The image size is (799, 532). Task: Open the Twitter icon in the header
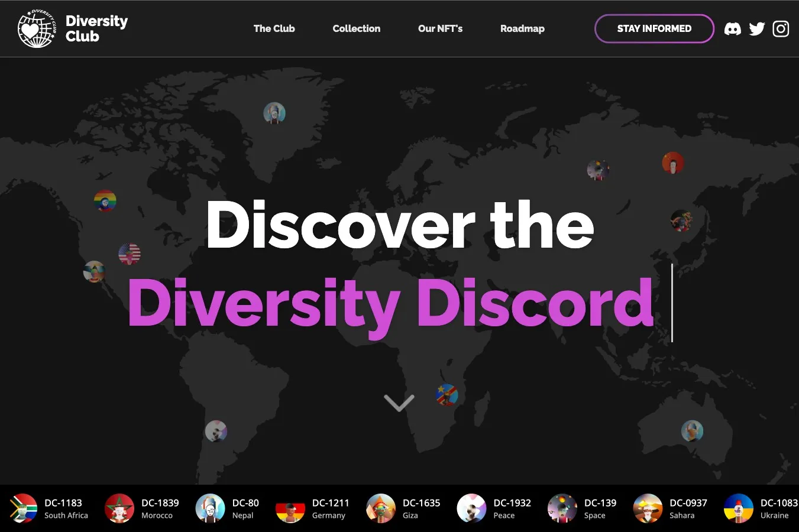pos(757,29)
